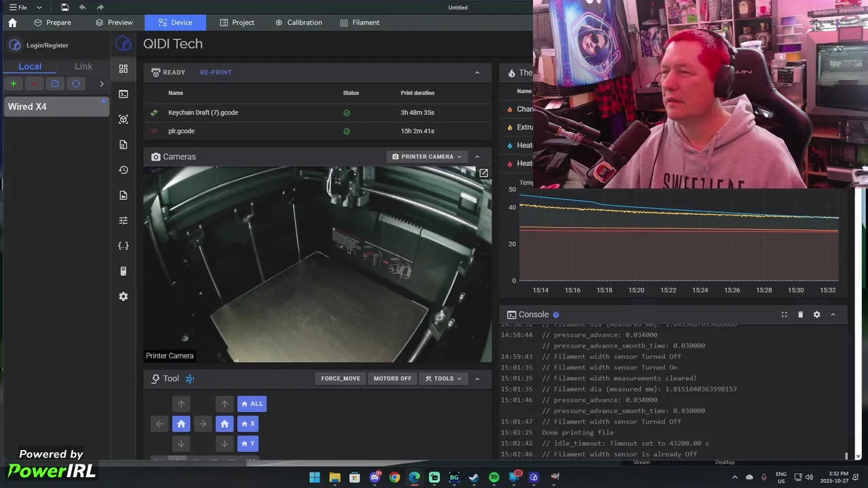The image size is (868, 488).
Task: Switch to the Device tab
Action: coord(175,22)
